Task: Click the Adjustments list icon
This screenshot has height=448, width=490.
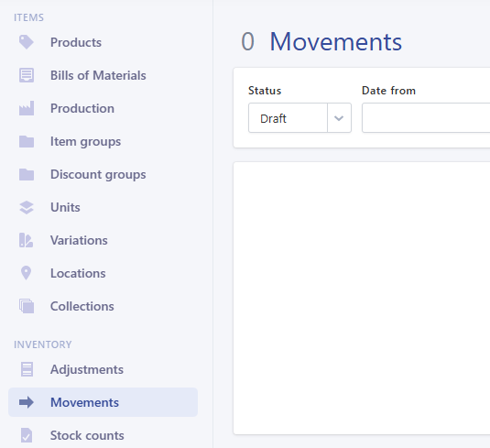Action: pos(27,369)
